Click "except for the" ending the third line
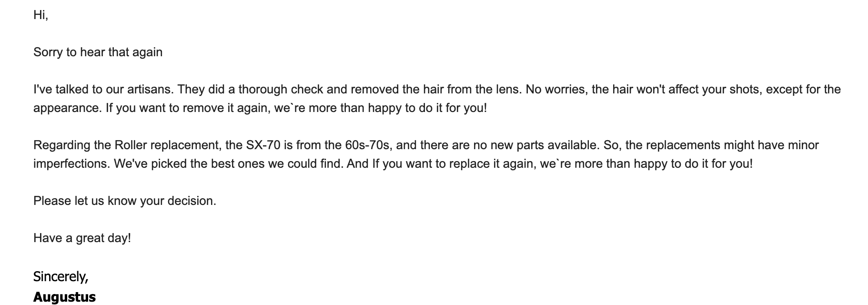The image size is (868, 305). [803, 90]
